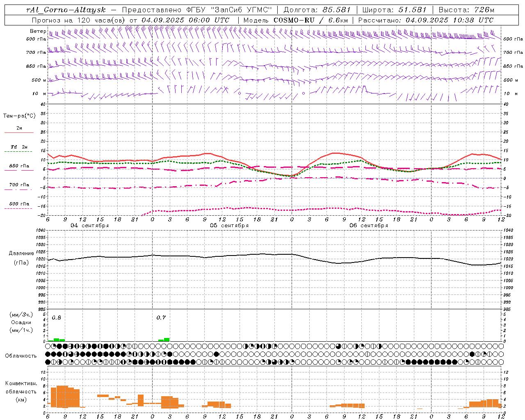Select the computed timestamp 04.09.2025 10:38 UTC

(450, 20)
